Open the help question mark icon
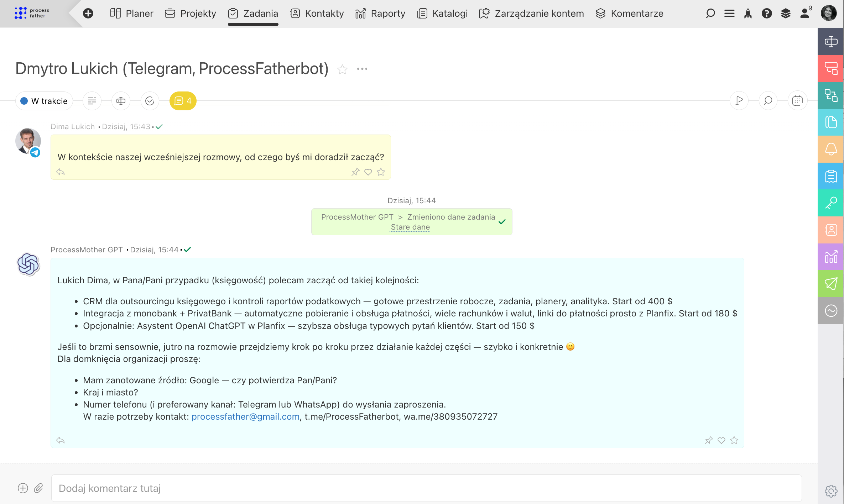844x504 pixels. point(766,14)
